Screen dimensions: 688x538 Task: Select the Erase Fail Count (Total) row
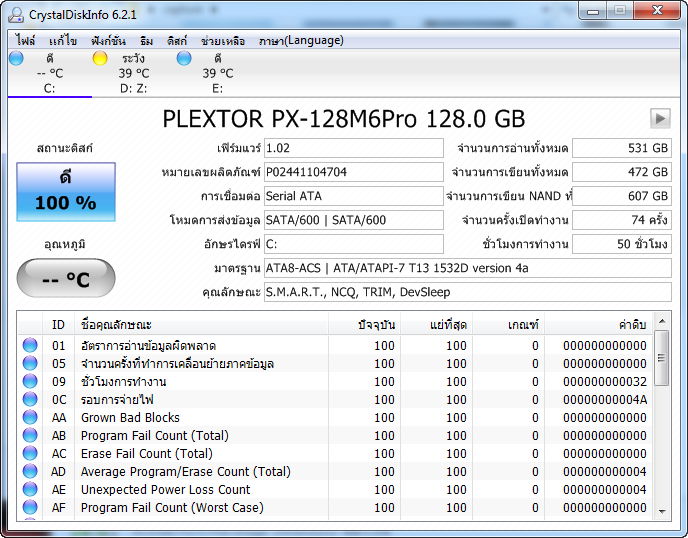(x=335, y=453)
